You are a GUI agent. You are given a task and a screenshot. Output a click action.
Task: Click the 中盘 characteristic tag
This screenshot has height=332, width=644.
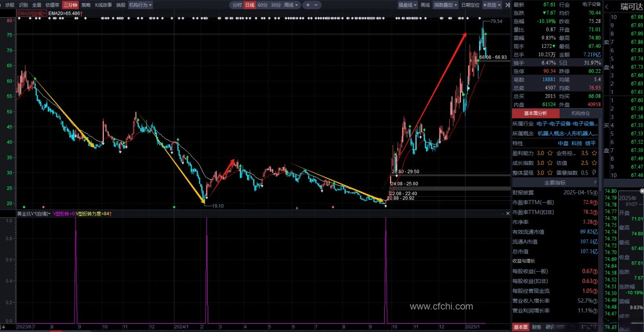click(x=563, y=143)
